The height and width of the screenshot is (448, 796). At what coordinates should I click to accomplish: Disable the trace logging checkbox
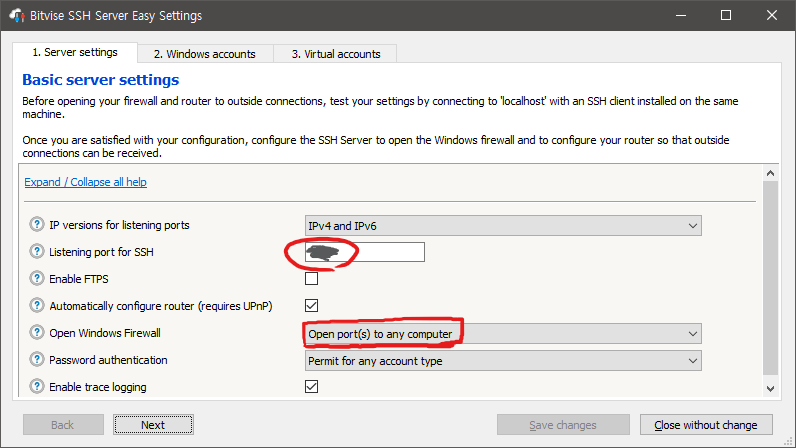311,386
